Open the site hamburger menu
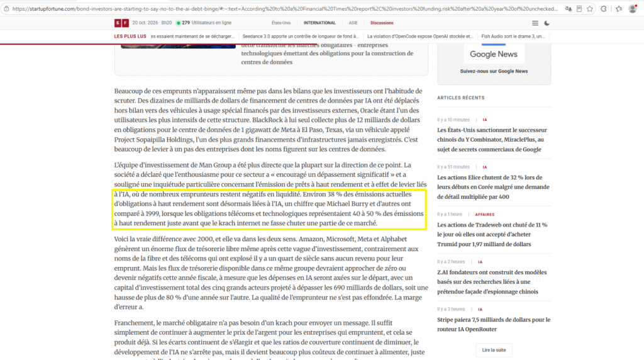Screen dimensions: 644x360 coord(535,23)
